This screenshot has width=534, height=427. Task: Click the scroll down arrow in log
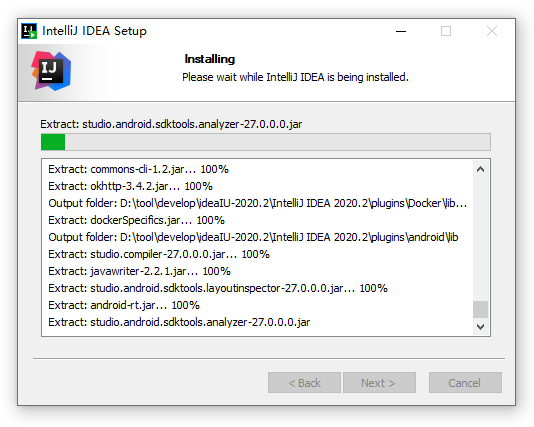coord(480,327)
